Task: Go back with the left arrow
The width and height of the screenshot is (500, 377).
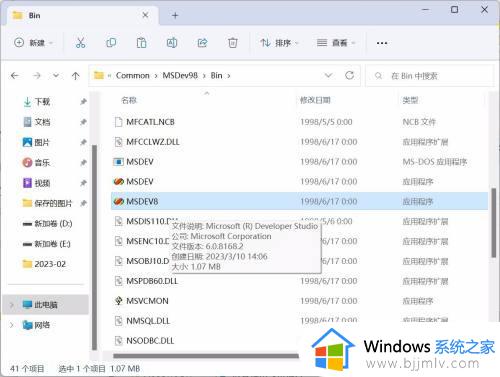Action: pos(15,76)
